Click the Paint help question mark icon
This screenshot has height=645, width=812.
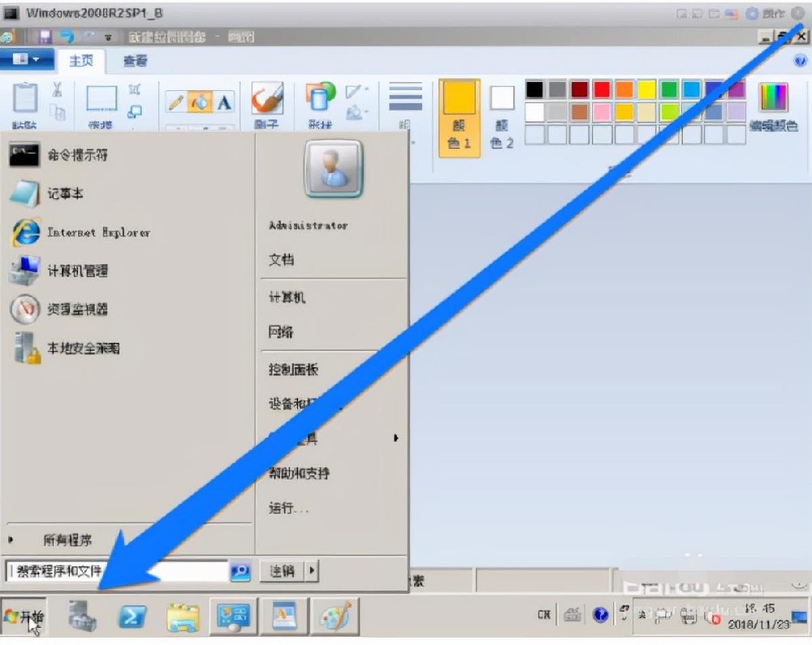(800, 61)
